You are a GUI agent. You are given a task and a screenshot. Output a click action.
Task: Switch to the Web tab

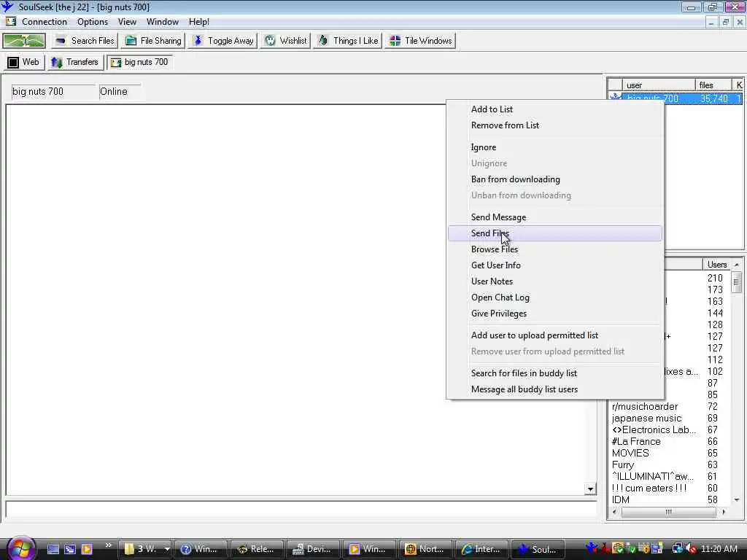coord(24,63)
